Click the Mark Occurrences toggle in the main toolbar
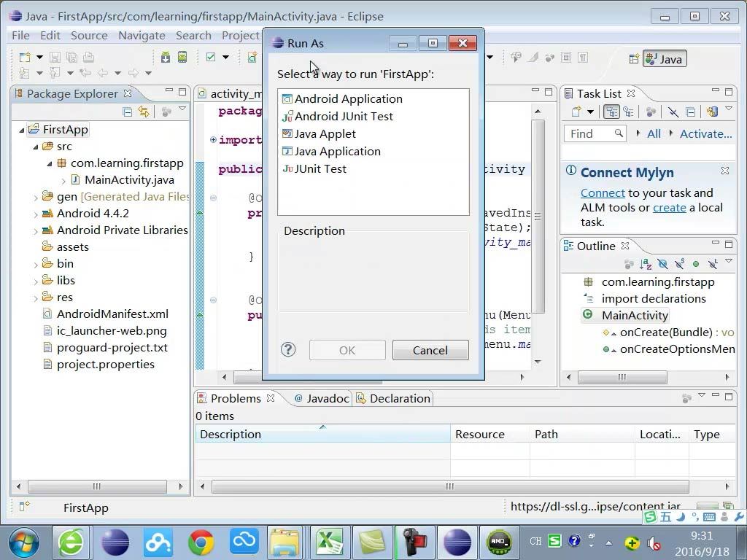Viewport: 747px width, 560px height. tap(533, 58)
